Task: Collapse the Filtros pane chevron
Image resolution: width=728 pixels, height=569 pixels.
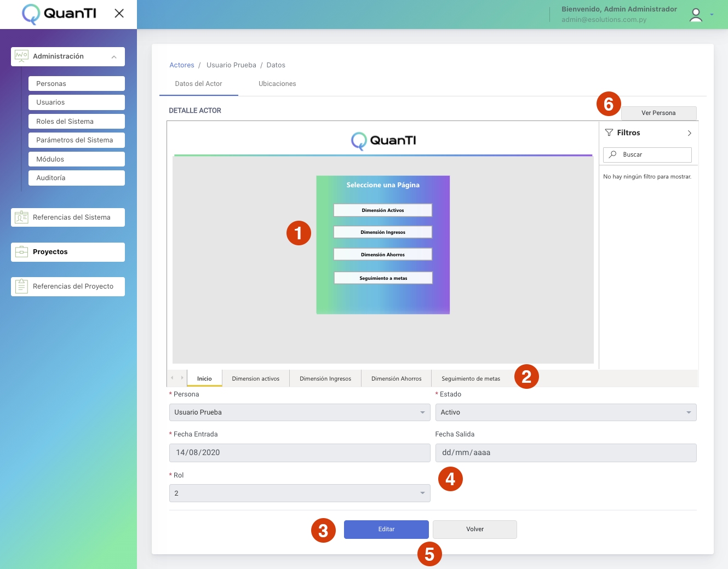Action: pyautogui.click(x=689, y=133)
